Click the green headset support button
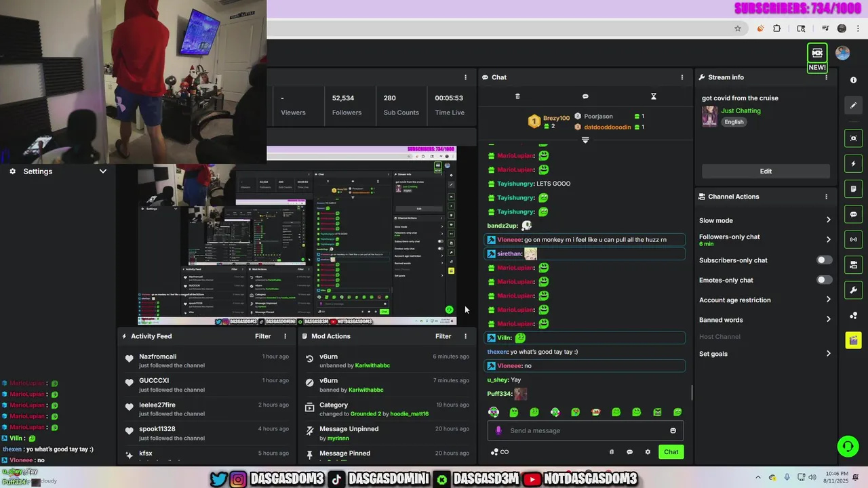The height and width of the screenshot is (488, 868). pos(847,446)
